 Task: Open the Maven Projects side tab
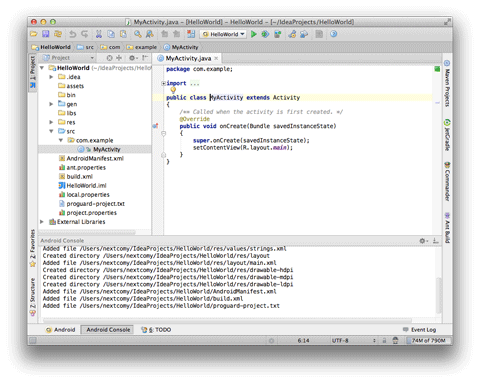click(x=447, y=83)
